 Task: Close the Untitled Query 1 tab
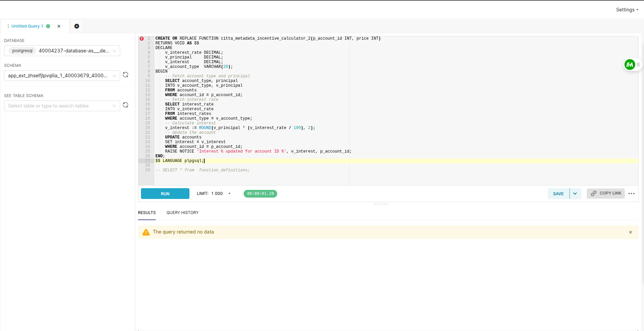[x=59, y=26]
